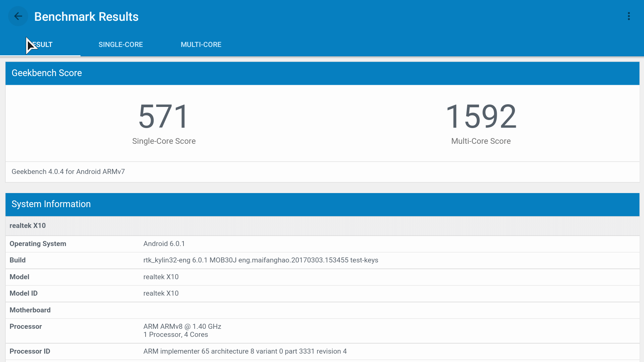Screen dimensions: 644x362
Task: Click the Processor row label
Action: tap(25, 326)
